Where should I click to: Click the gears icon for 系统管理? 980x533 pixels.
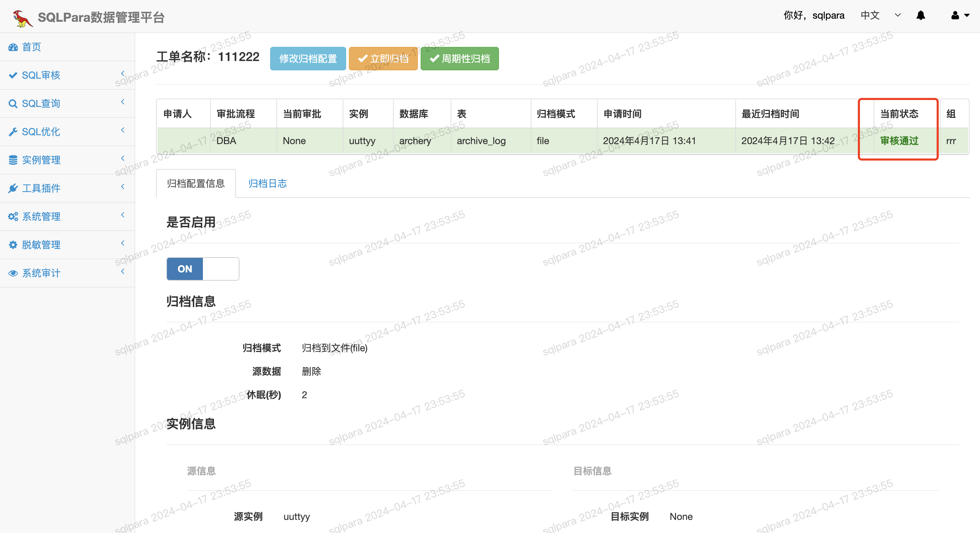click(13, 217)
